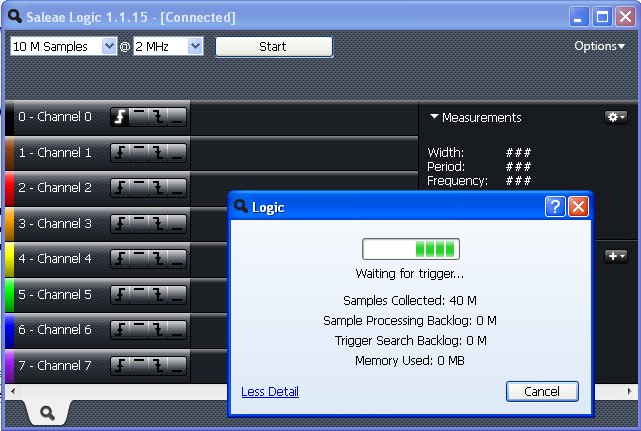The image size is (641, 431).
Task: Toggle rising edge trigger on Channel 0
Action: point(120,117)
